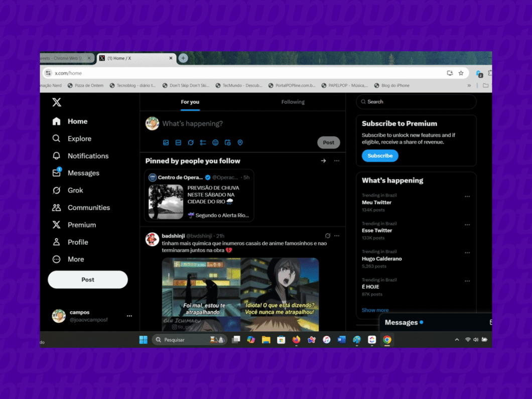This screenshot has width=532, height=399.
Task: Show more trending topics
Action: pos(375,310)
